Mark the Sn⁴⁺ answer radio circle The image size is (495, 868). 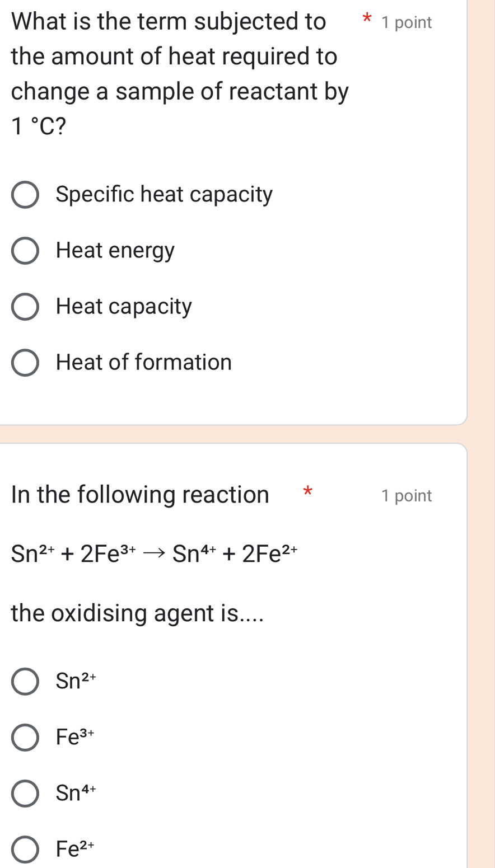[x=25, y=793]
